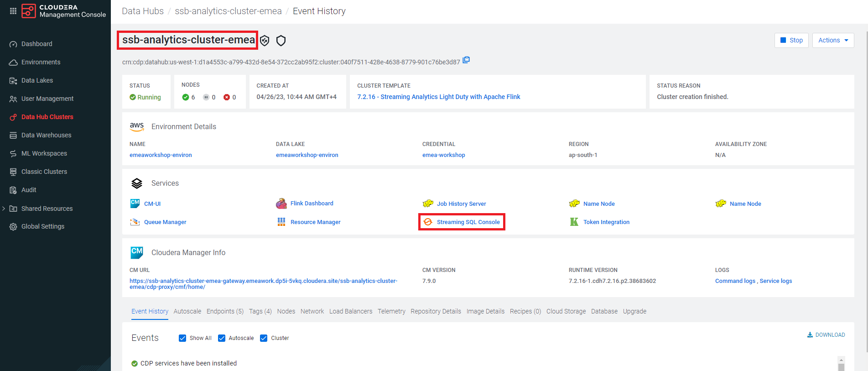Open emeaworkshop-environ environment name link

tap(161, 155)
